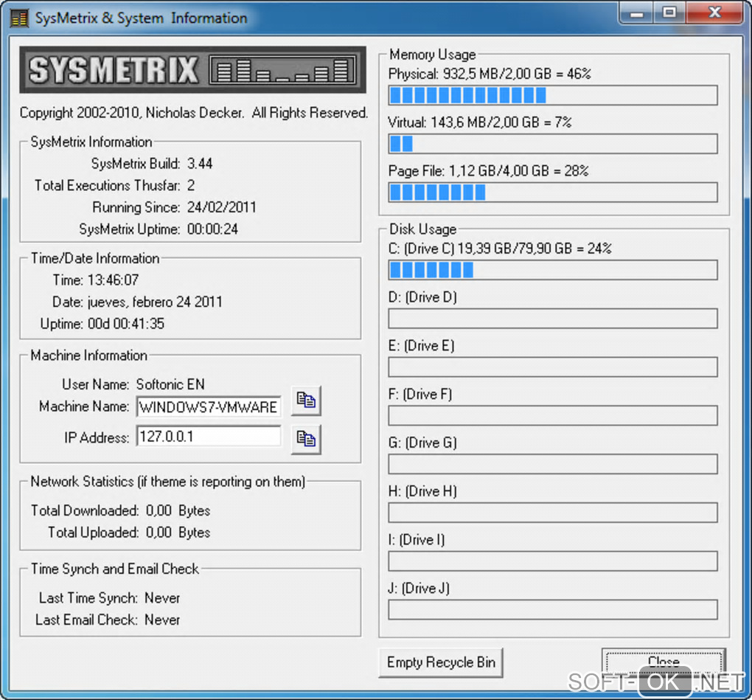This screenshot has width=752, height=700.
Task: Click the SYSMETRIX logo banner
Action: point(193,69)
